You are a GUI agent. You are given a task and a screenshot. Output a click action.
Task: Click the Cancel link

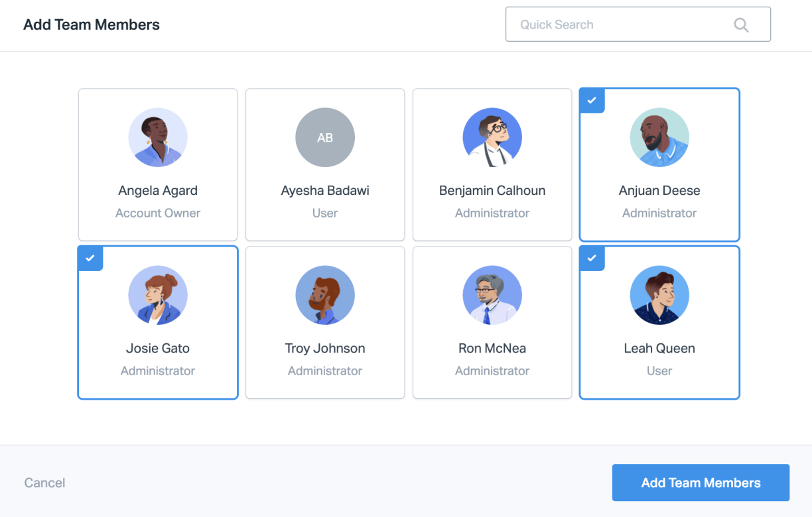(x=44, y=483)
